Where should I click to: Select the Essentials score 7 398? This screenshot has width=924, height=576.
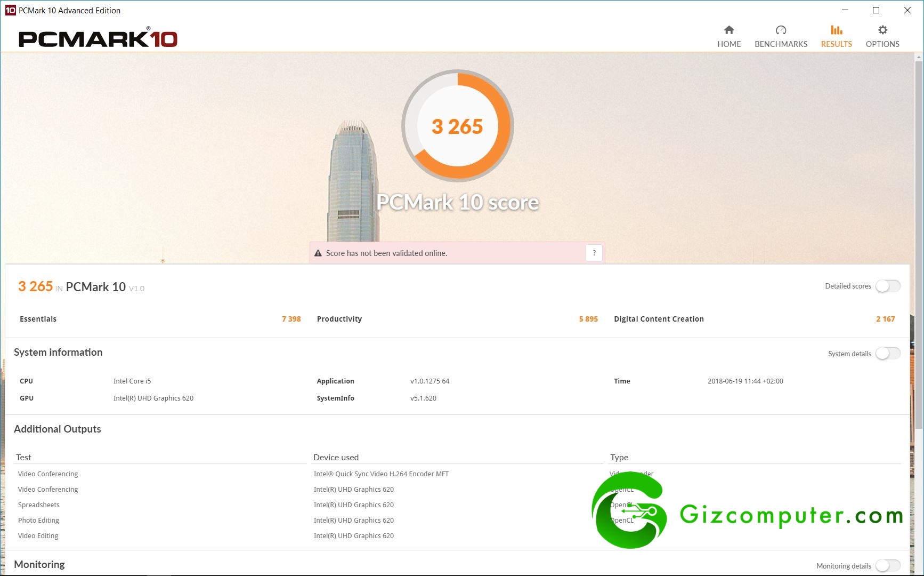pyautogui.click(x=291, y=319)
